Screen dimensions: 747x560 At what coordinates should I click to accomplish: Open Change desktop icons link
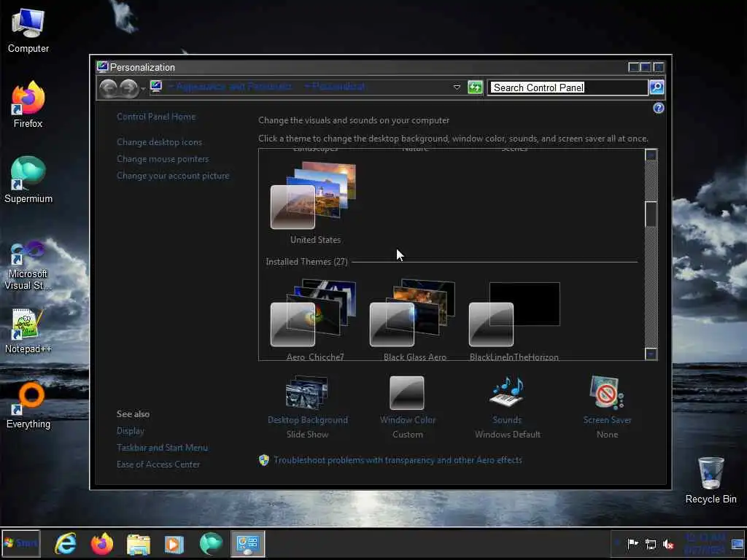click(159, 142)
